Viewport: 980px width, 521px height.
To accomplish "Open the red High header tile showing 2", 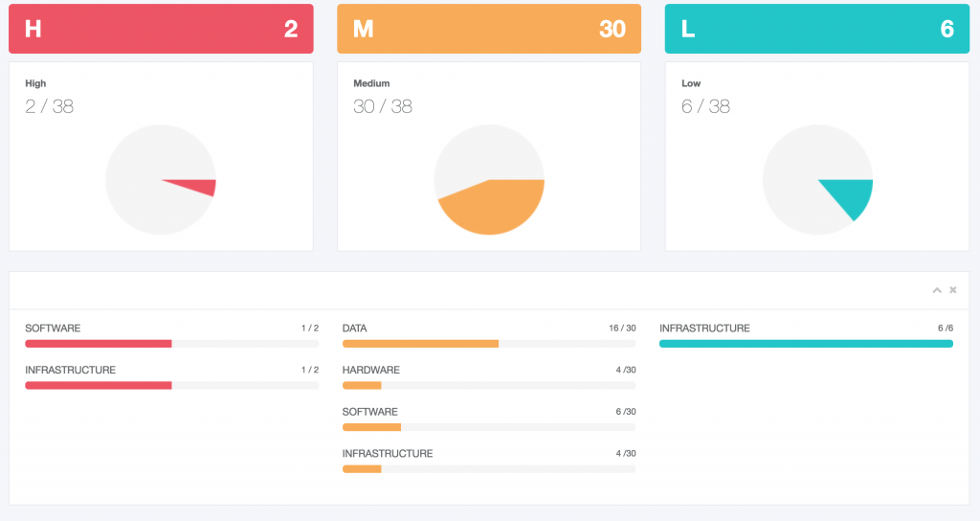I will pos(161,29).
